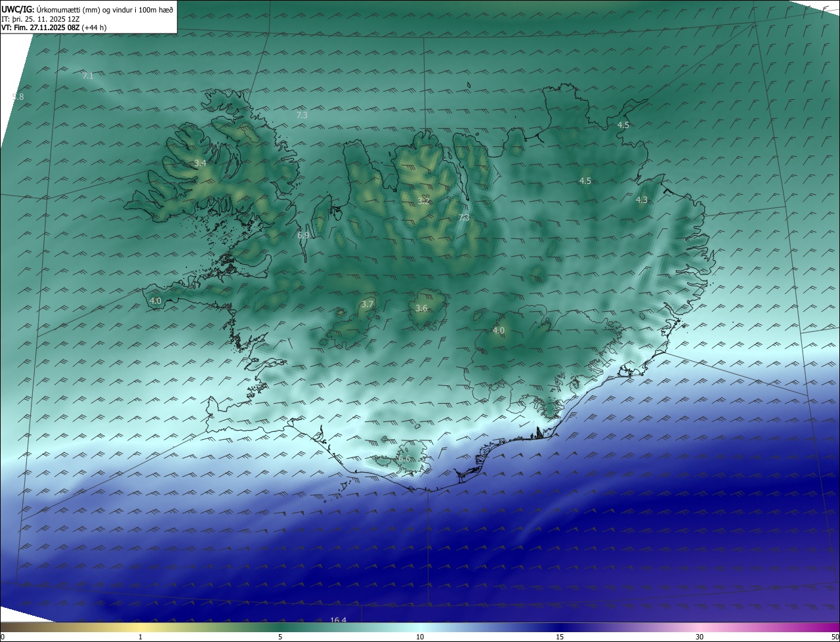The height and width of the screenshot is (642, 840).
Task: Click the 15 tick on color scale
Action: tap(560, 637)
